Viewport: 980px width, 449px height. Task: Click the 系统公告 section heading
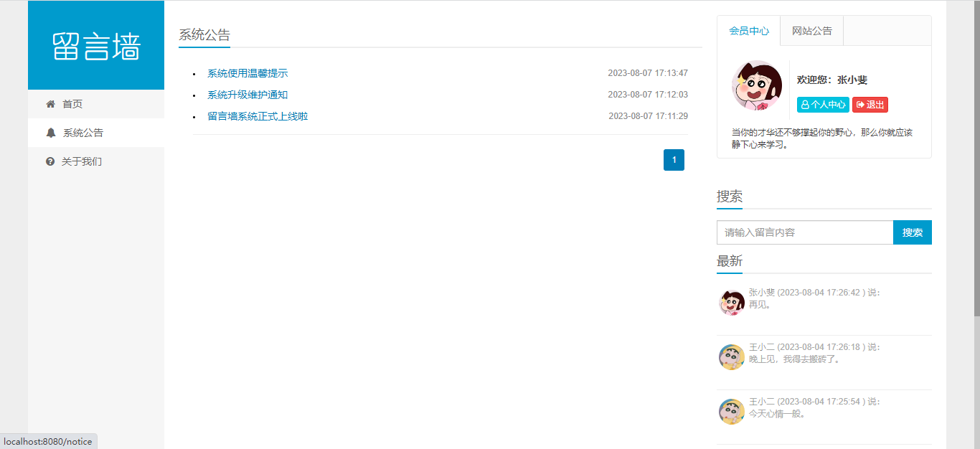pyautogui.click(x=204, y=35)
